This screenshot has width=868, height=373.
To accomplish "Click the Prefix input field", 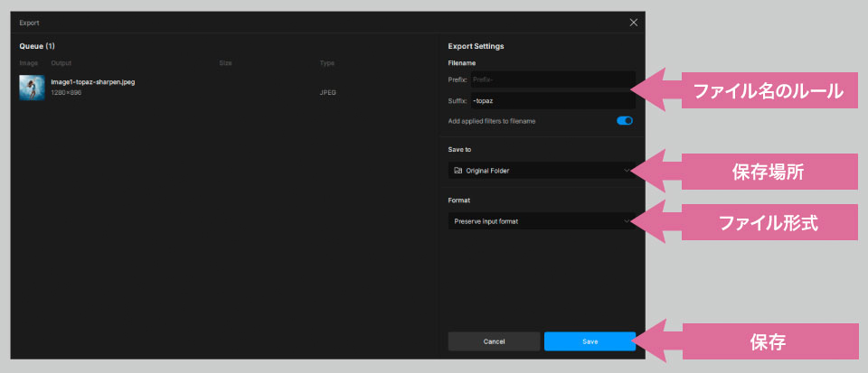I will [x=553, y=79].
